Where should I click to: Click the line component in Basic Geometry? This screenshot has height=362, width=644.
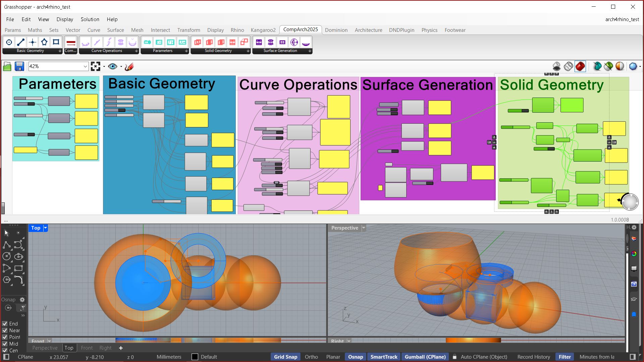(x=21, y=42)
